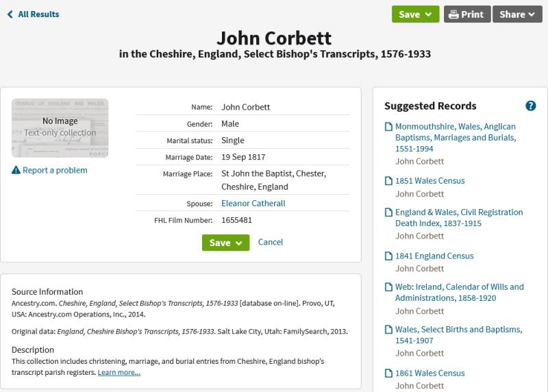Open Wales, Select Births and Baptisms record
Screen dimensions: 548x392
[x=458, y=335]
